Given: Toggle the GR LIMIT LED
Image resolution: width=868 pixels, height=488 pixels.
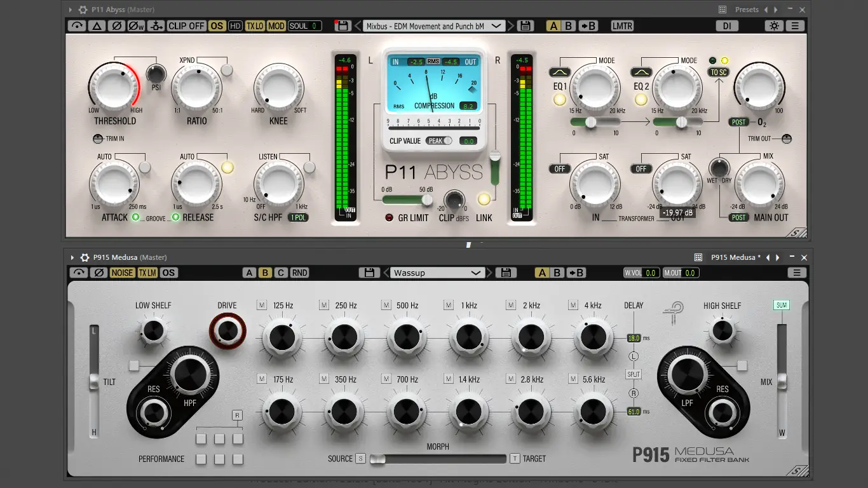Looking at the screenshot, I should tap(390, 218).
